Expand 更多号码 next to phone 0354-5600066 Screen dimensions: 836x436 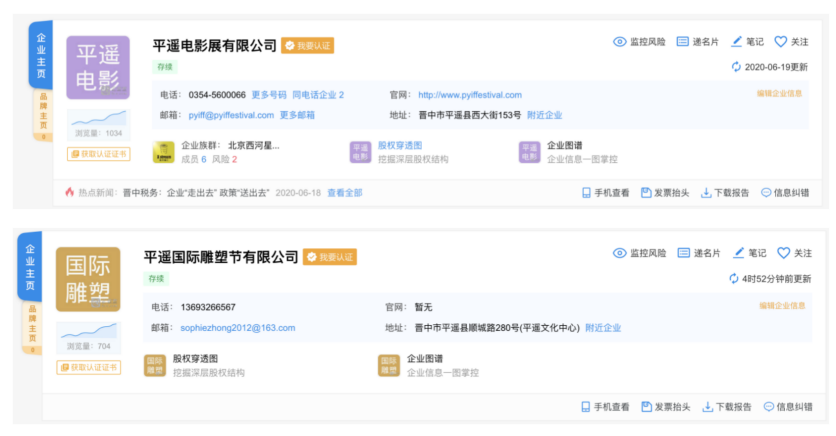(x=268, y=95)
